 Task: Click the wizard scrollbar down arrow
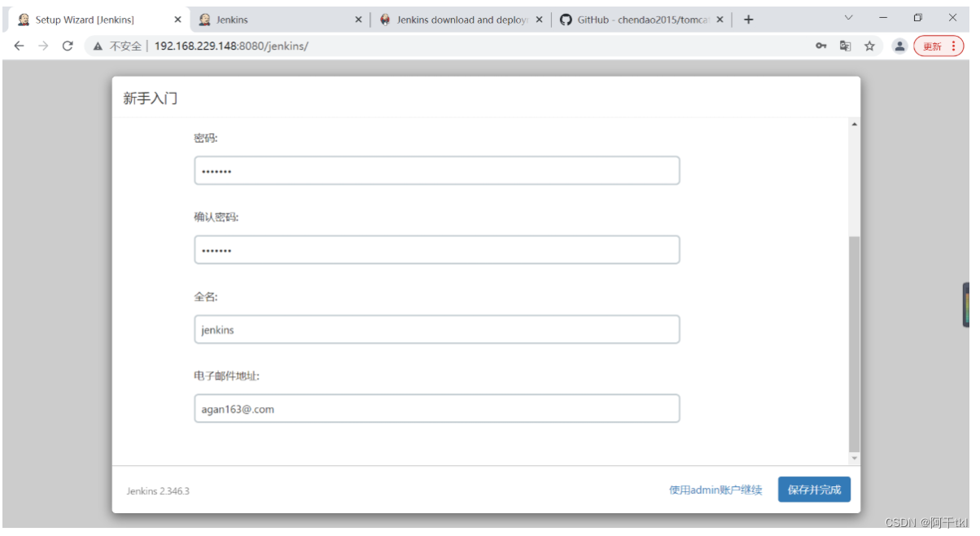click(854, 459)
